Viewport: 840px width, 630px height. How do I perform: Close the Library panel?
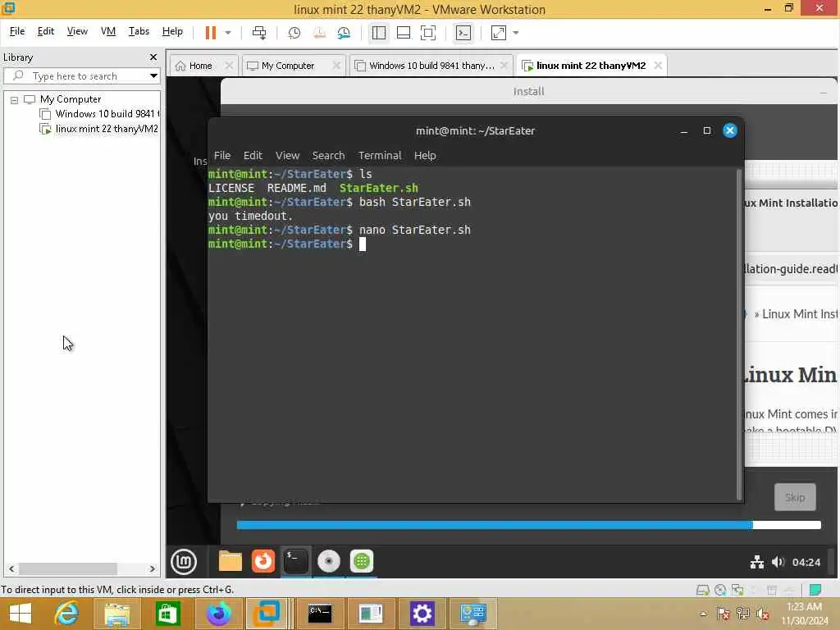click(x=153, y=57)
